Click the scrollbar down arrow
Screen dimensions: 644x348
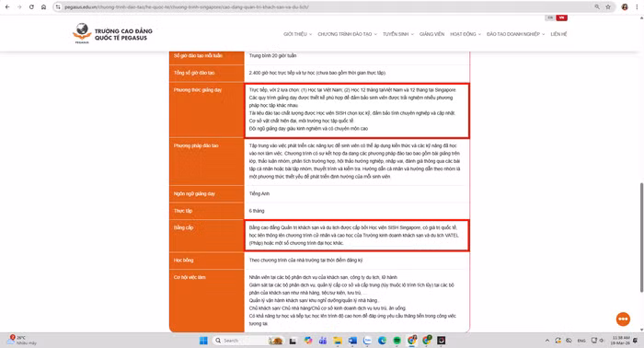641,330
